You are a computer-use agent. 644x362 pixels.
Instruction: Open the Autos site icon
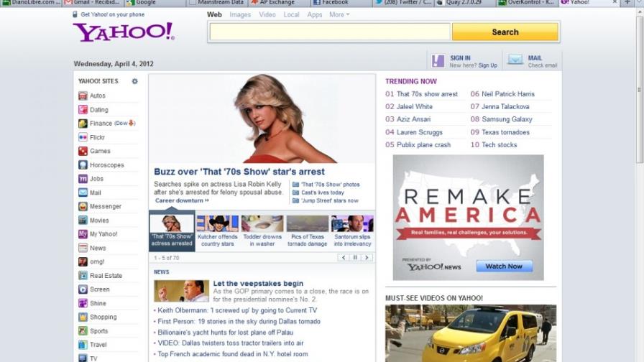(83, 96)
